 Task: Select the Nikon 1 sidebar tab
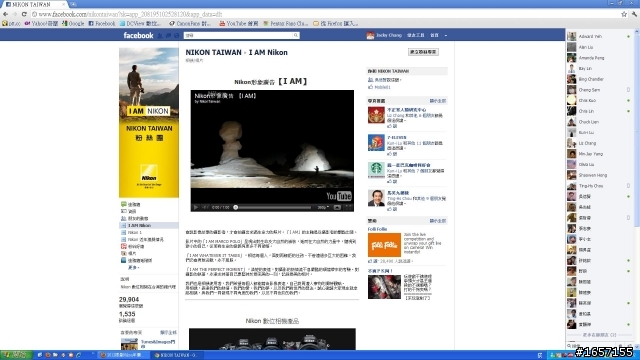(x=131, y=232)
